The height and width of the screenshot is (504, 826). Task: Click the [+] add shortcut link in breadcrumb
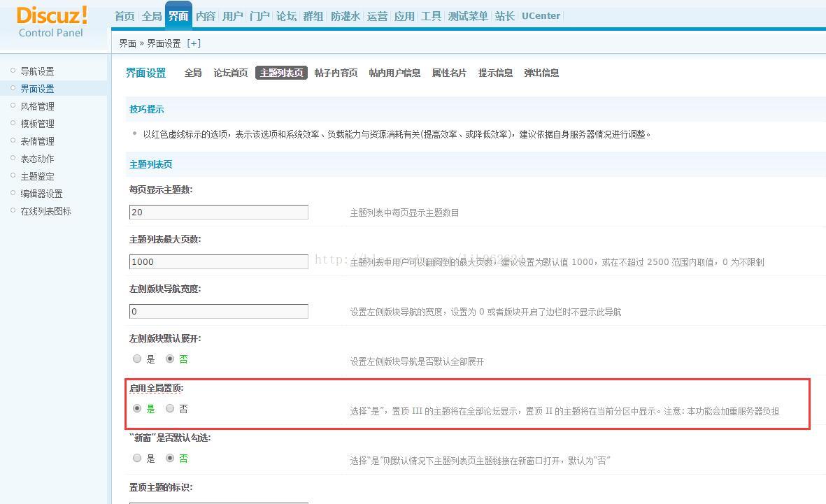[x=194, y=43]
